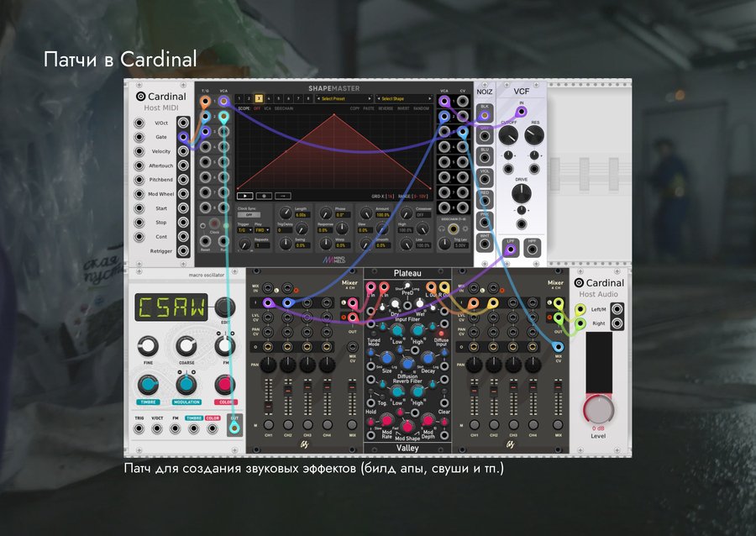756x536 pixels.
Task: Click PASTE in ShapeMaster
Action: point(369,108)
